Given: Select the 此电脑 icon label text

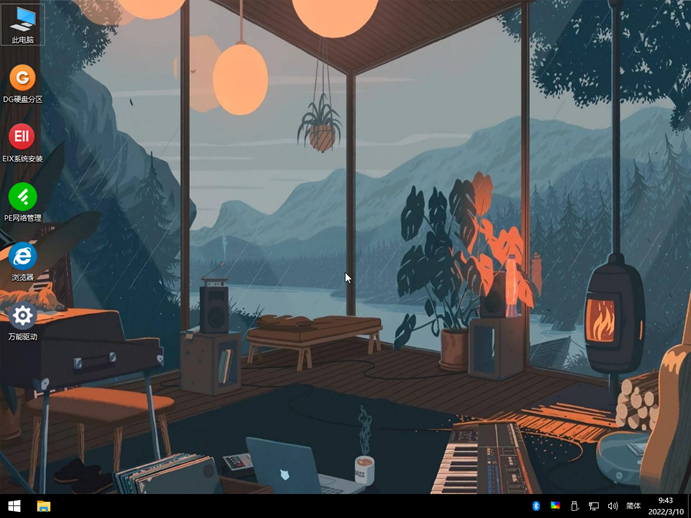Looking at the screenshot, I should 22,40.
